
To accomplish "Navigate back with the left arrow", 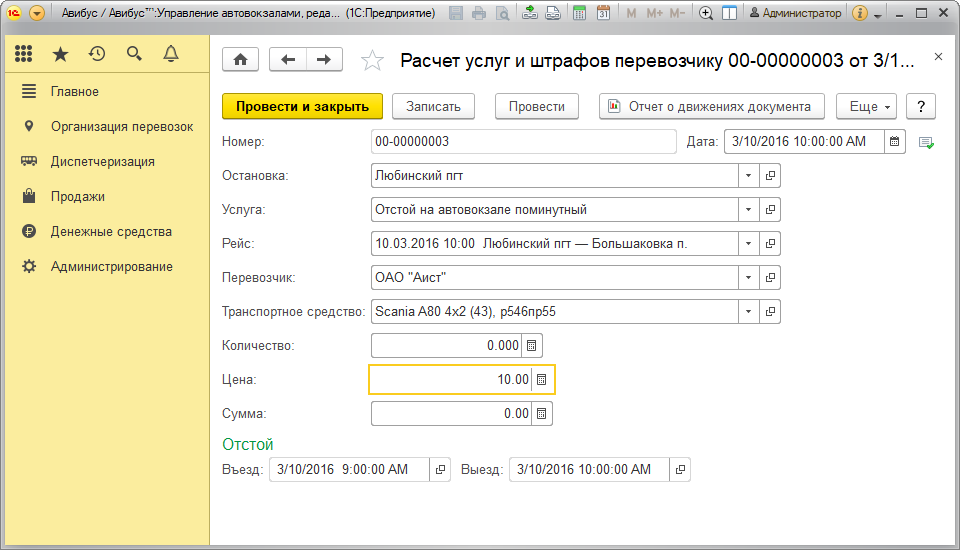I will [x=289, y=60].
